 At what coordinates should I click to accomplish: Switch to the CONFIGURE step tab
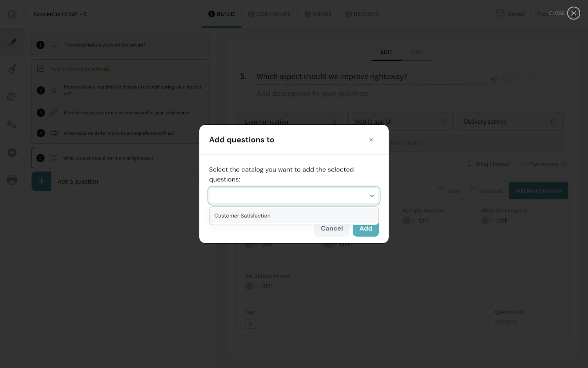(269, 14)
